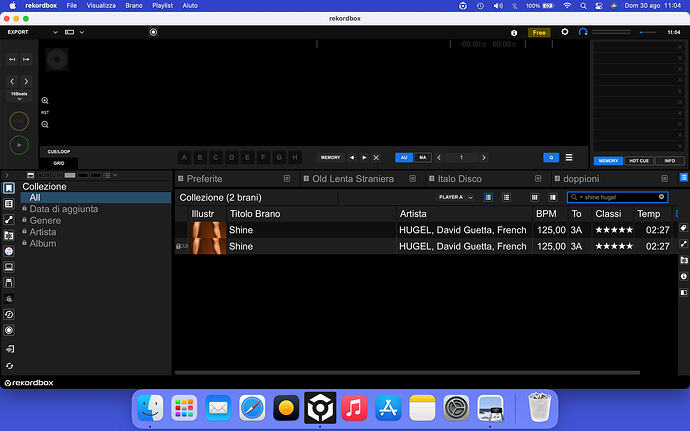Open the Related Tracks sidebar icon
This screenshot has width=690, height=431.
tap(9, 219)
